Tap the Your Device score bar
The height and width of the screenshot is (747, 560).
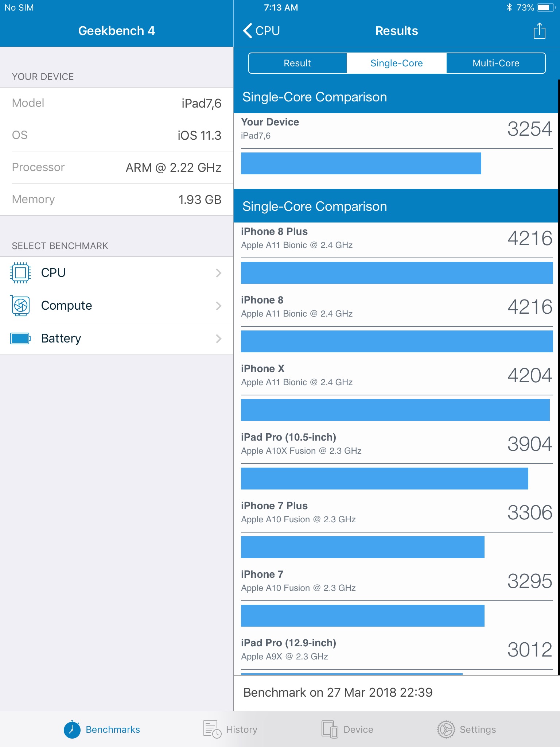tap(361, 163)
